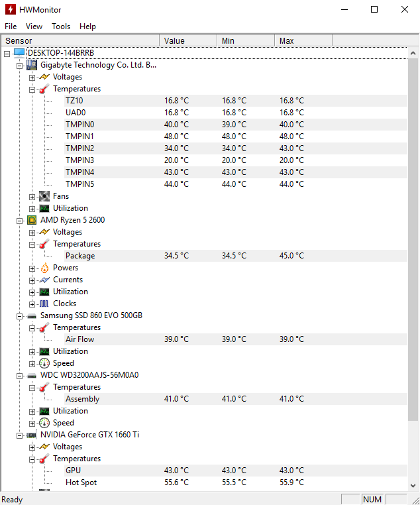Collapse the NVIDIA GeForce GTX 1660 Ti node
Viewport: 420px width, 505px height.
click(x=20, y=436)
